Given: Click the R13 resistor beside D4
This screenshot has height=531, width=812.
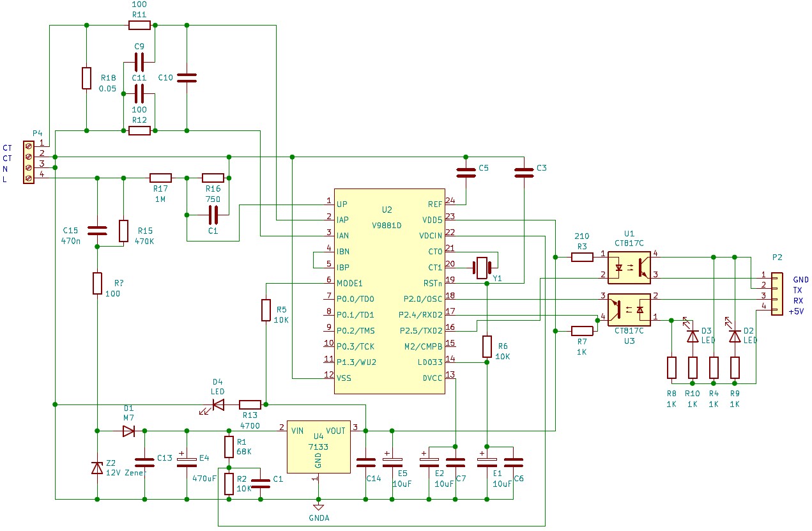Looking at the screenshot, I should (250, 404).
